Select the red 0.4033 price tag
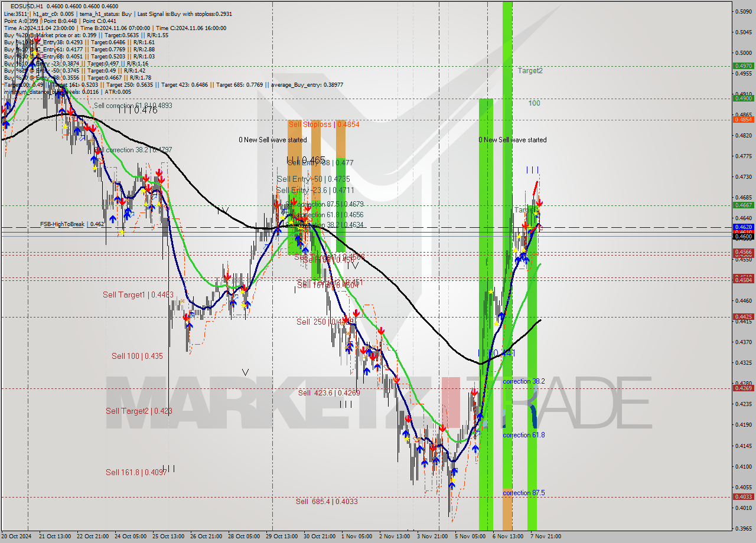 (743, 497)
